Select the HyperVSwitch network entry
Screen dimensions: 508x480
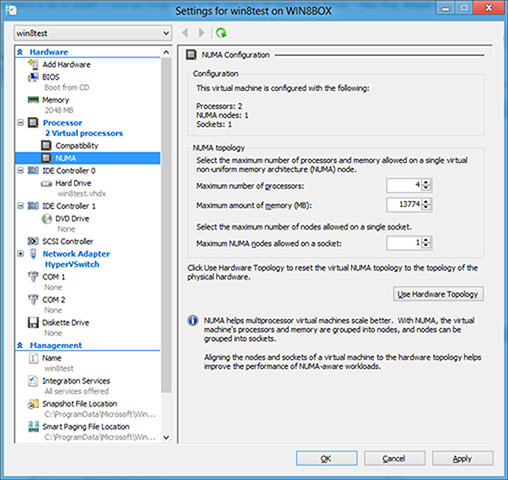click(72, 264)
